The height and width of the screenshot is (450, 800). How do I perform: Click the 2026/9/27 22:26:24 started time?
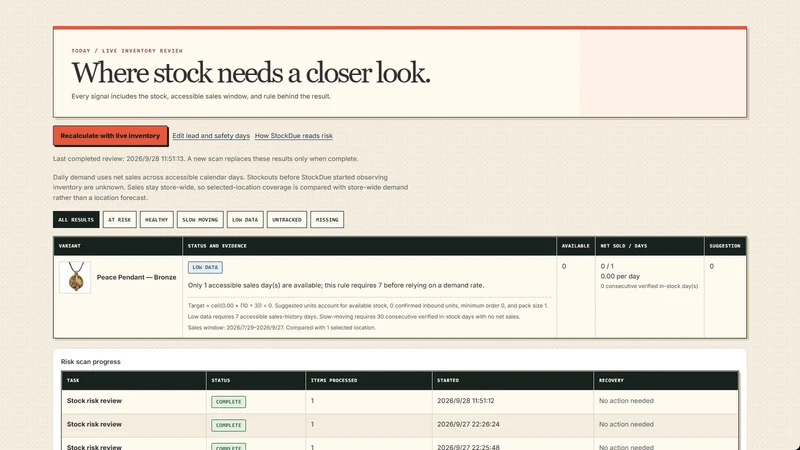(x=468, y=424)
